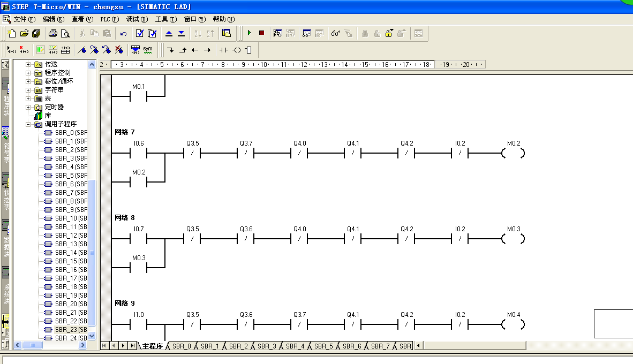Click the force unlock padlock icon

click(389, 34)
